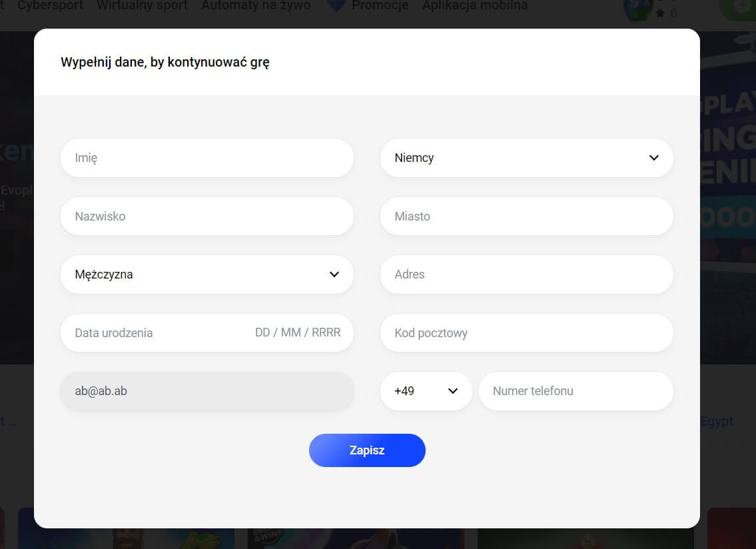
Task: Click the chevron arrow in Mężczyzna field
Action: click(x=334, y=274)
